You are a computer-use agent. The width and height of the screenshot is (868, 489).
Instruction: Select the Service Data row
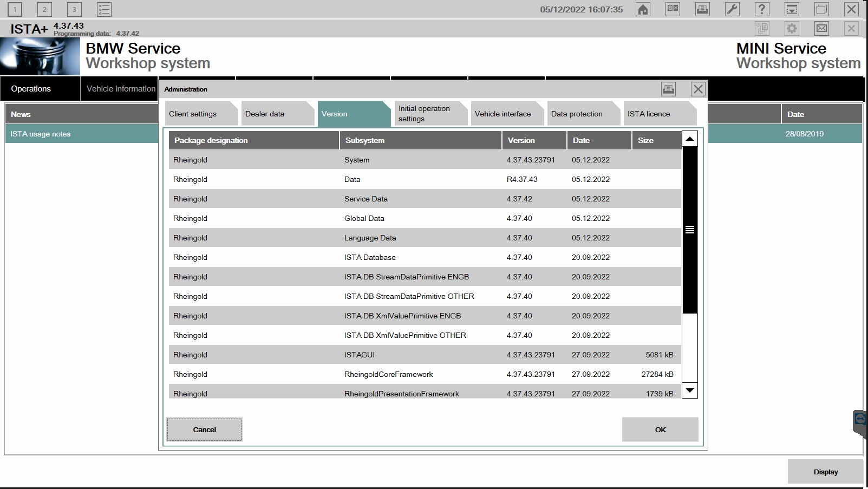click(425, 199)
